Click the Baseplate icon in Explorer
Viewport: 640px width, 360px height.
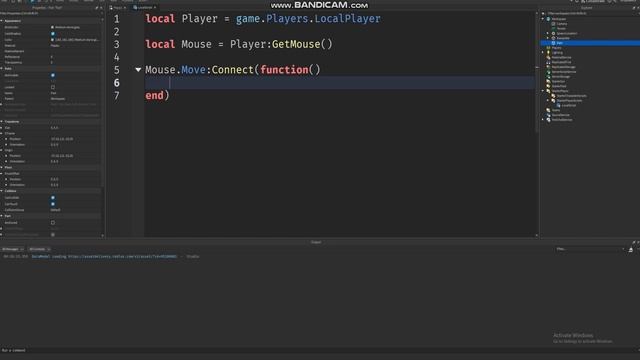(553, 38)
